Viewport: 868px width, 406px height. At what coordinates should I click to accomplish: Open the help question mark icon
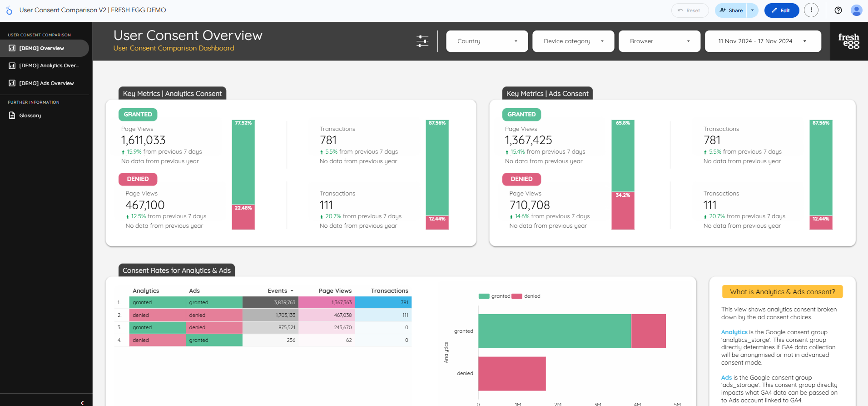click(x=838, y=10)
